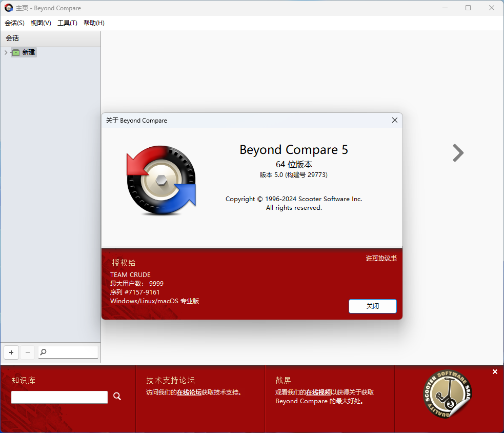Click the minus remove-session button
504x433 pixels.
point(28,352)
